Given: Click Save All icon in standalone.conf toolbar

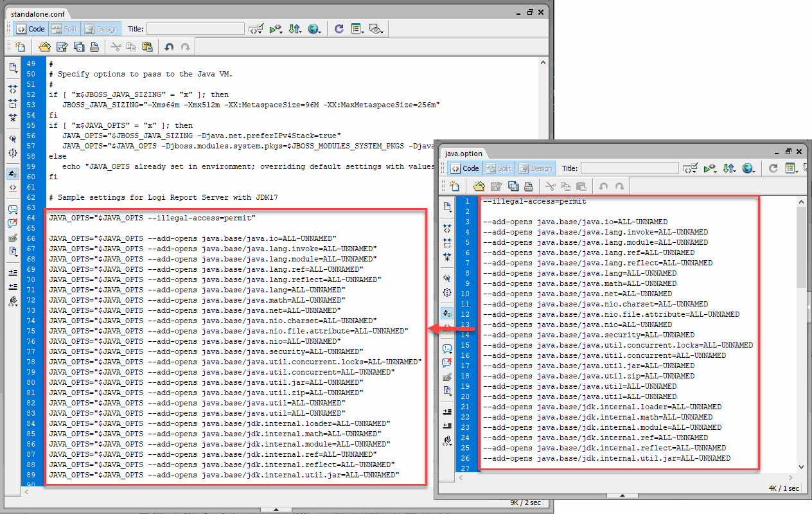Looking at the screenshot, I should [79, 47].
